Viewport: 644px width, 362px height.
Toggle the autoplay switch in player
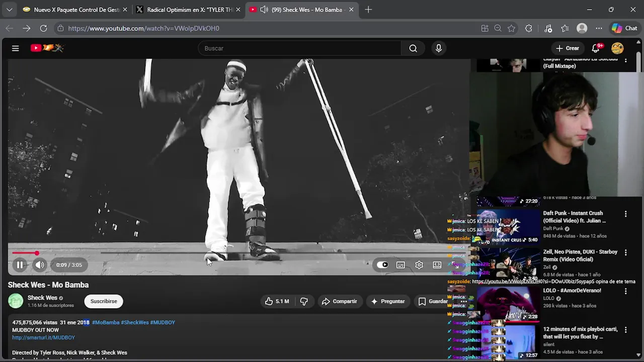pyautogui.click(x=382, y=265)
